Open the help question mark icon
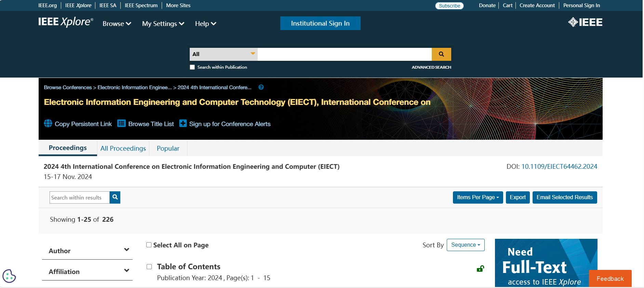The image size is (644, 288). (261, 87)
